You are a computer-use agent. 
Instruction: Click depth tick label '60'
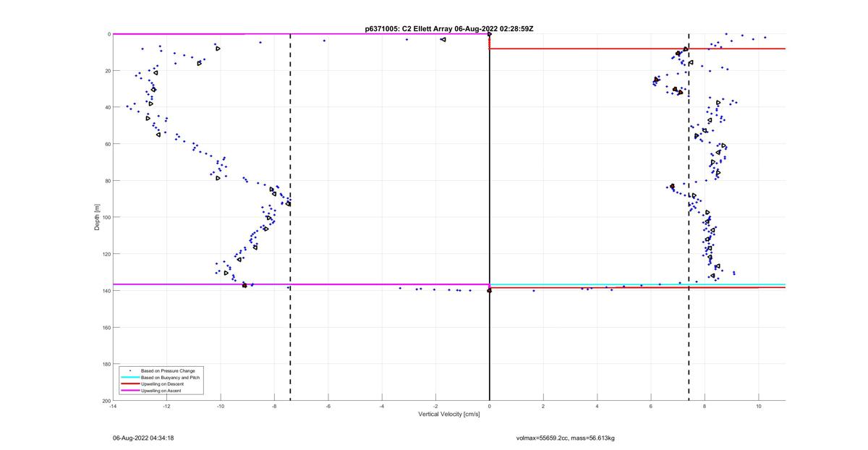(x=107, y=144)
